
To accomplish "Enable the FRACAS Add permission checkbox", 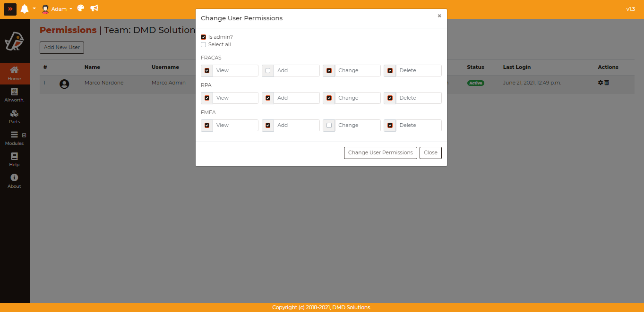I will [268, 71].
